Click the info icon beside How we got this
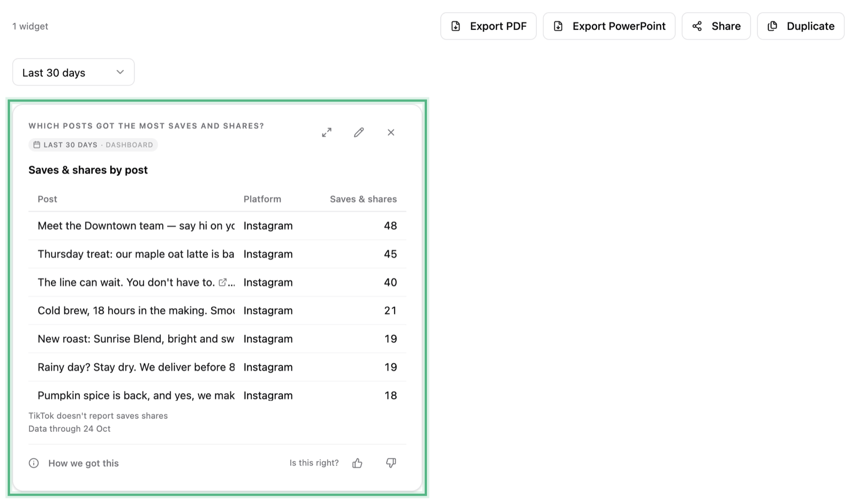857x504 pixels. click(34, 463)
